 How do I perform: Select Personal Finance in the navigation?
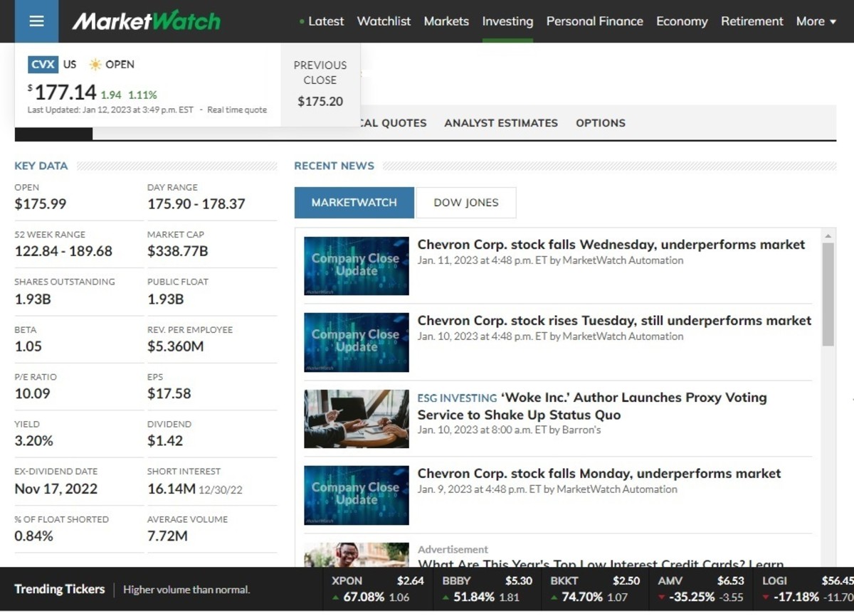pyautogui.click(x=594, y=21)
